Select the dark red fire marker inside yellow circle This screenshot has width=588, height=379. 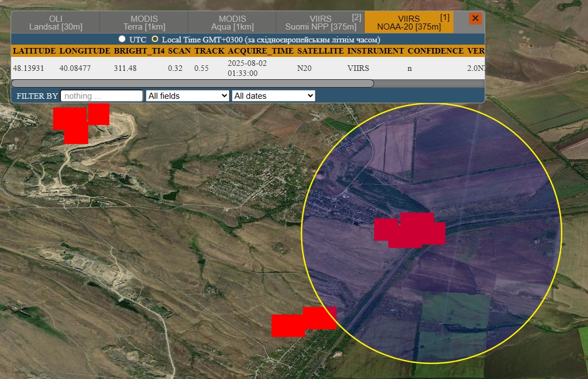point(410,229)
